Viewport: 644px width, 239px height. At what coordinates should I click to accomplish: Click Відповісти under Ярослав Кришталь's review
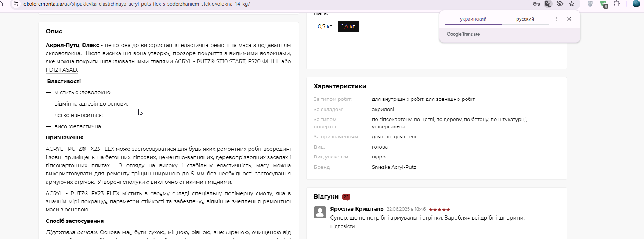342,226
